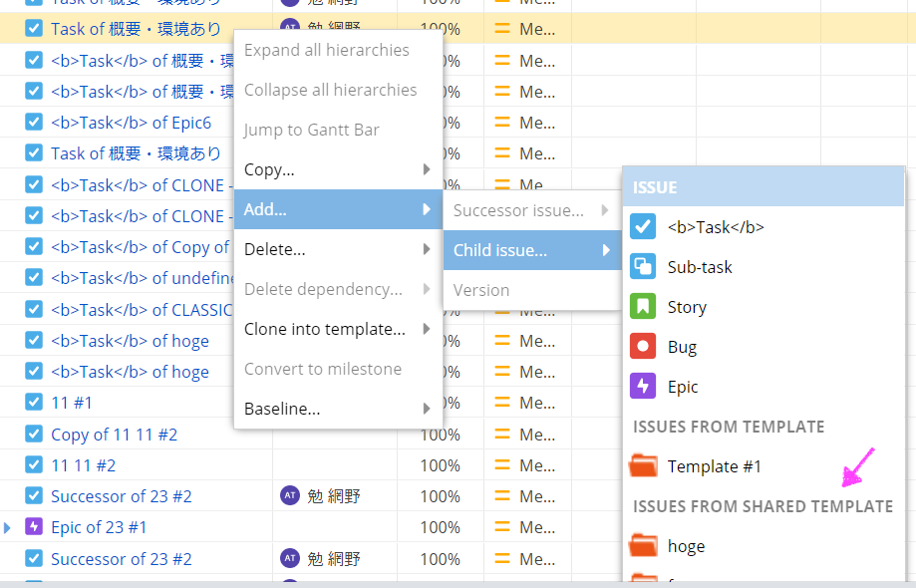The height and width of the screenshot is (588, 916).
Task: Select the blue checkmark Task issue type icon
Action: pyautogui.click(x=643, y=227)
